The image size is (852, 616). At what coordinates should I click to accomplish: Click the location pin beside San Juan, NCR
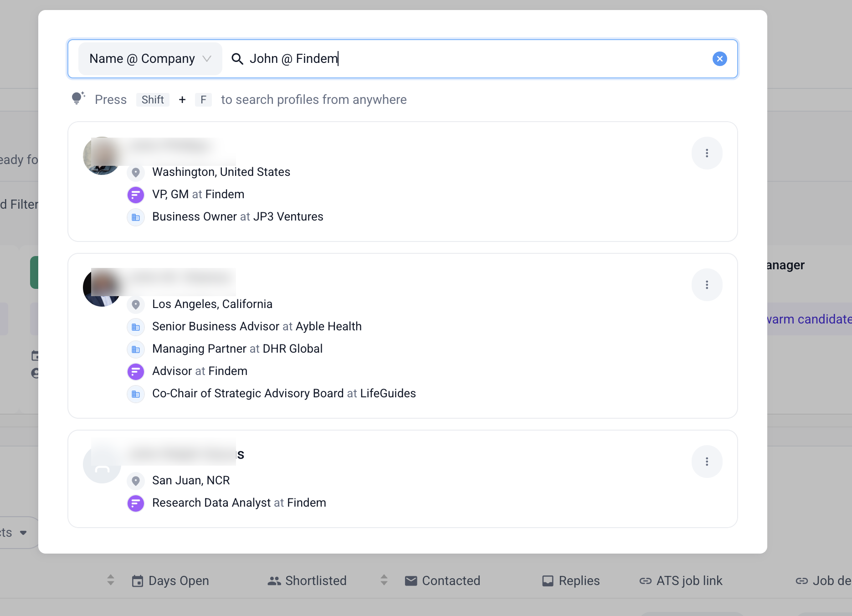(x=135, y=481)
